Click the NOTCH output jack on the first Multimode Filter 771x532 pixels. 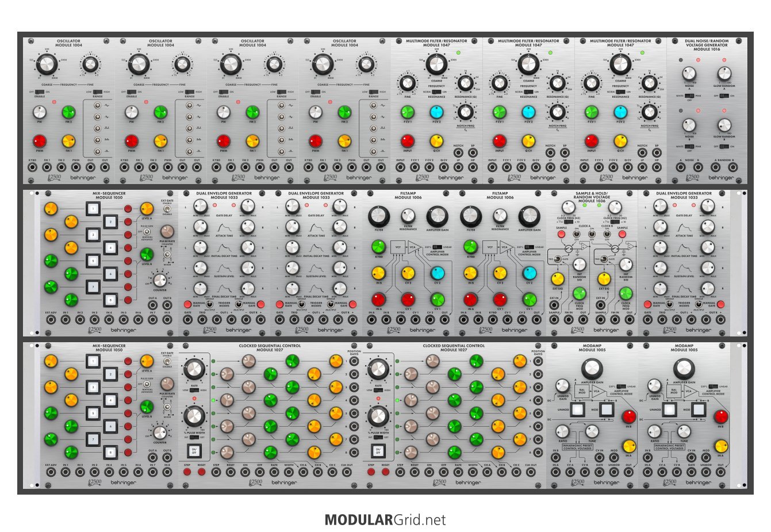coord(458,152)
